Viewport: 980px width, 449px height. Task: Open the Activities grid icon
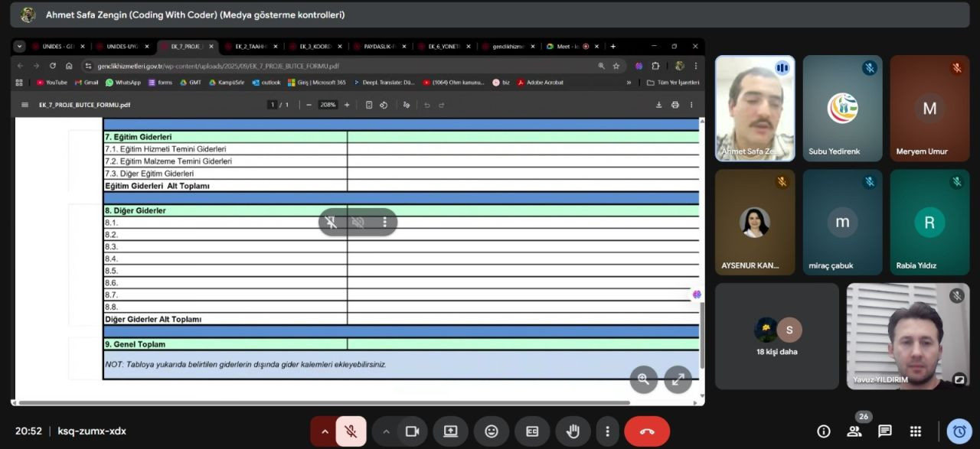(916, 431)
